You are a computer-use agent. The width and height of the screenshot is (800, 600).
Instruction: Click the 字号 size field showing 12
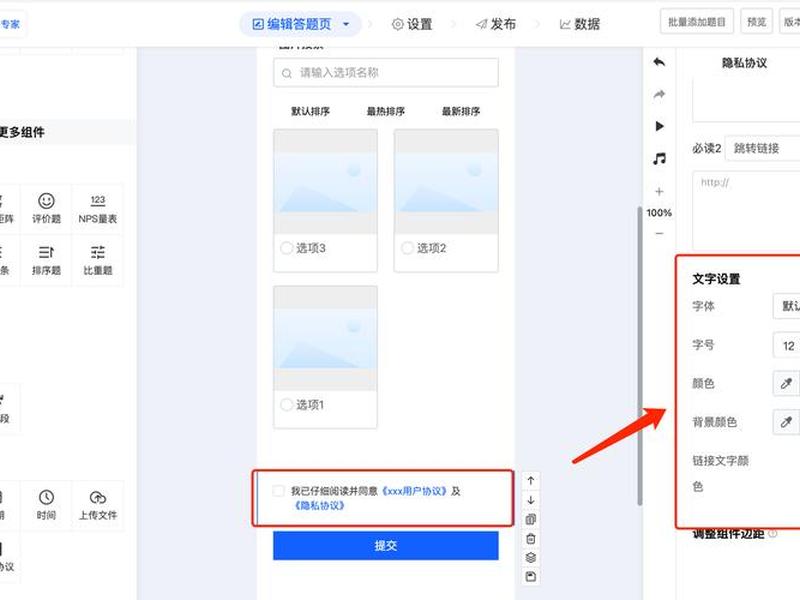click(x=786, y=346)
